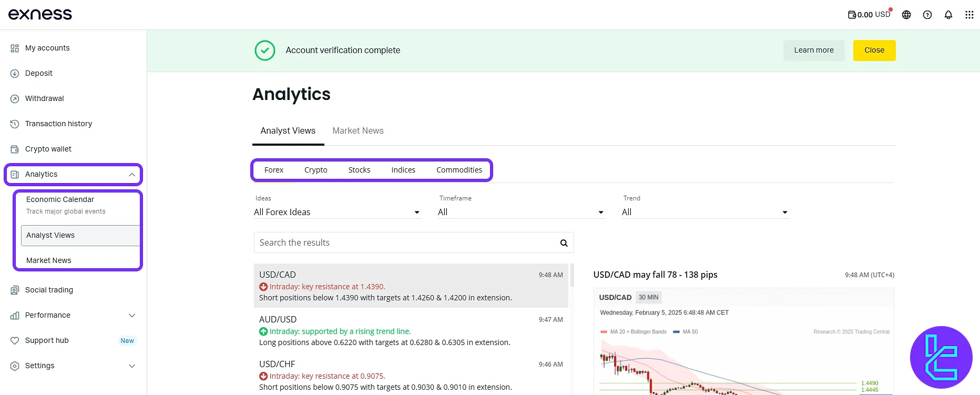This screenshot has width=980, height=395.
Task: Expand the Settings menu chevron
Action: pos(132,366)
